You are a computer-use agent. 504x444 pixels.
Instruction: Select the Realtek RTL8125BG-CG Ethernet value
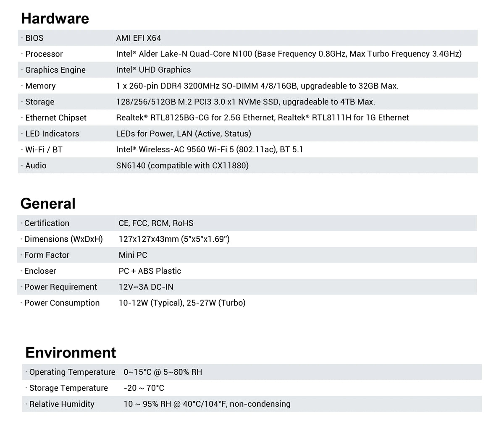pyautogui.click(x=262, y=118)
